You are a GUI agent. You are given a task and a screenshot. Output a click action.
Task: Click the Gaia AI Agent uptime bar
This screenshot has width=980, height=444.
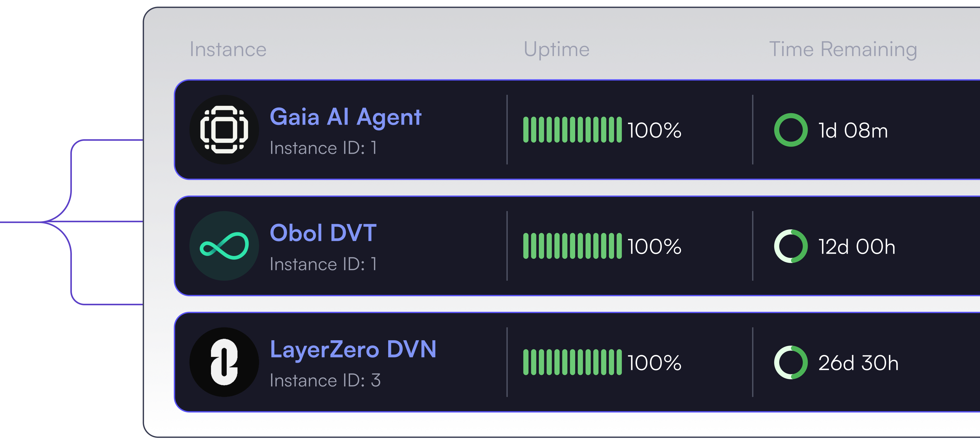click(x=572, y=130)
